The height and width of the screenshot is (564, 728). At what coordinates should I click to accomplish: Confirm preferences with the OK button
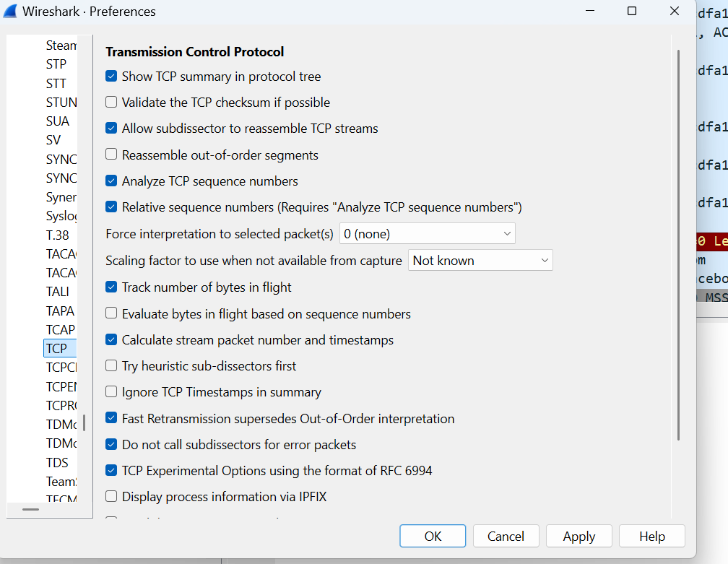pos(432,536)
